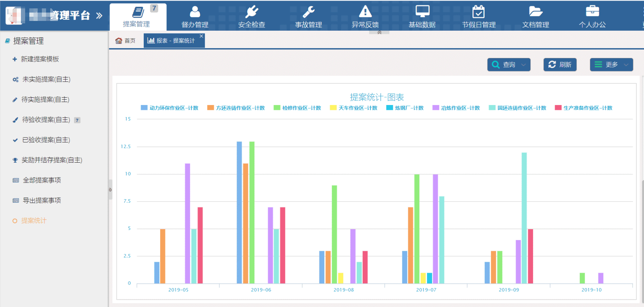Screen dimensions: 644x307
Task: Click the plus icon beside 新建提案模板
Action: (15, 59)
